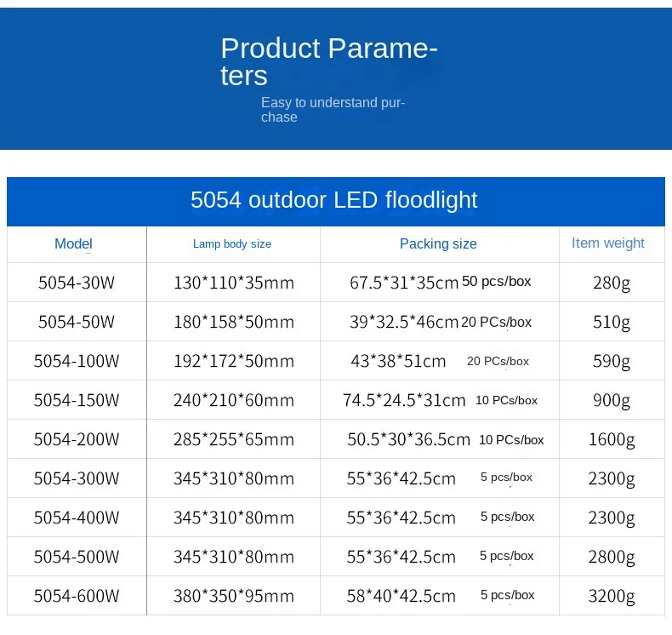Select the Packing size column header
This screenshot has height=635, width=672.
(x=438, y=243)
